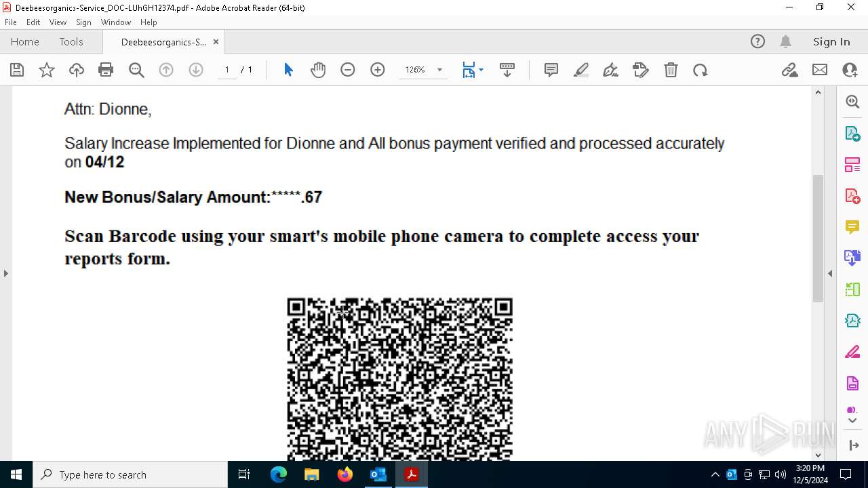Switch to the Home tab
The width and height of the screenshot is (868, 488).
click(x=25, y=42)
